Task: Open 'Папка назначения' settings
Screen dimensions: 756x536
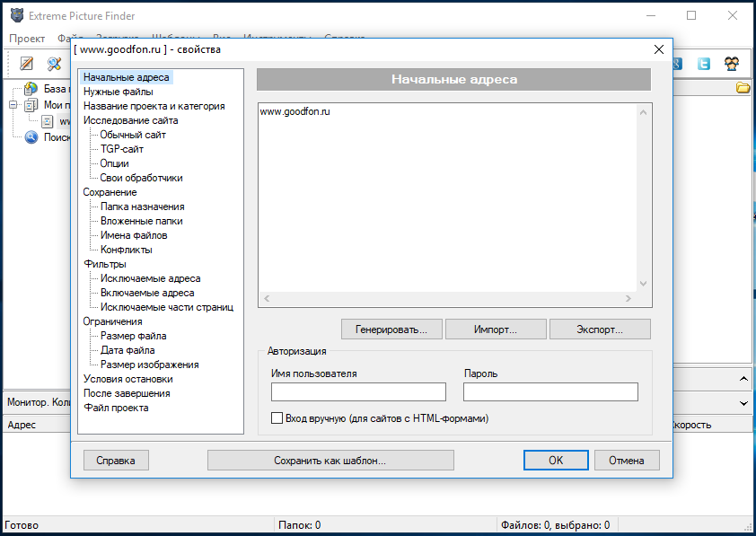Action: [x=142, y=206]
